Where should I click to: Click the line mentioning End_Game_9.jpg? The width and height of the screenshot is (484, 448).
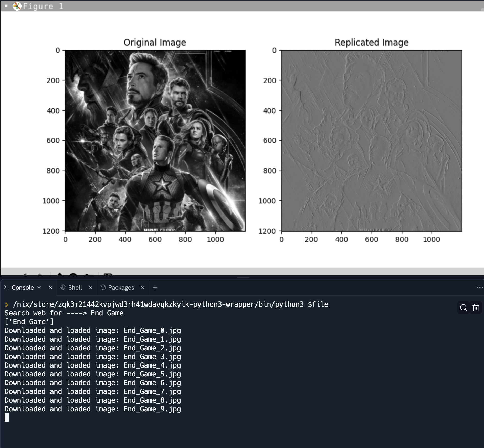(93, 409)
